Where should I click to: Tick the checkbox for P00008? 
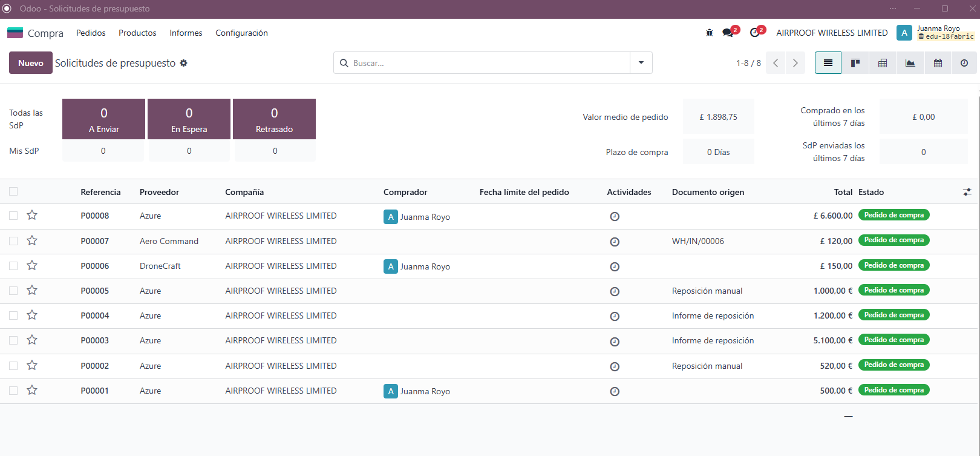pyautogui.click(x=13, y=216)
